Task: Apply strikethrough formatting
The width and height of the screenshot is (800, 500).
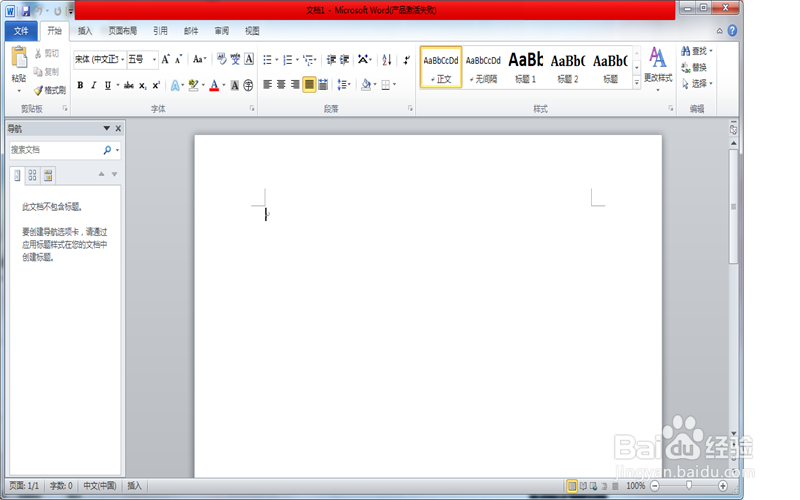Action: point(129,85)
